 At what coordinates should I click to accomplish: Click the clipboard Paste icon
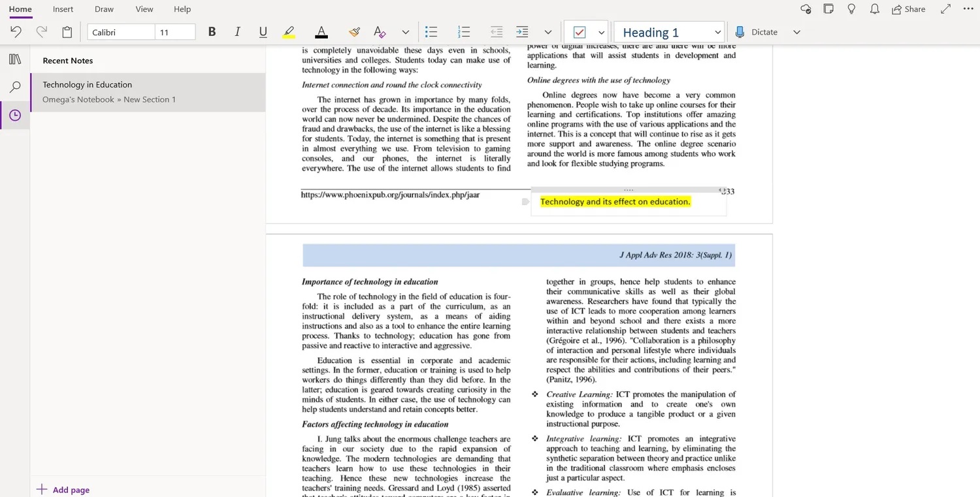click(67, 32)
